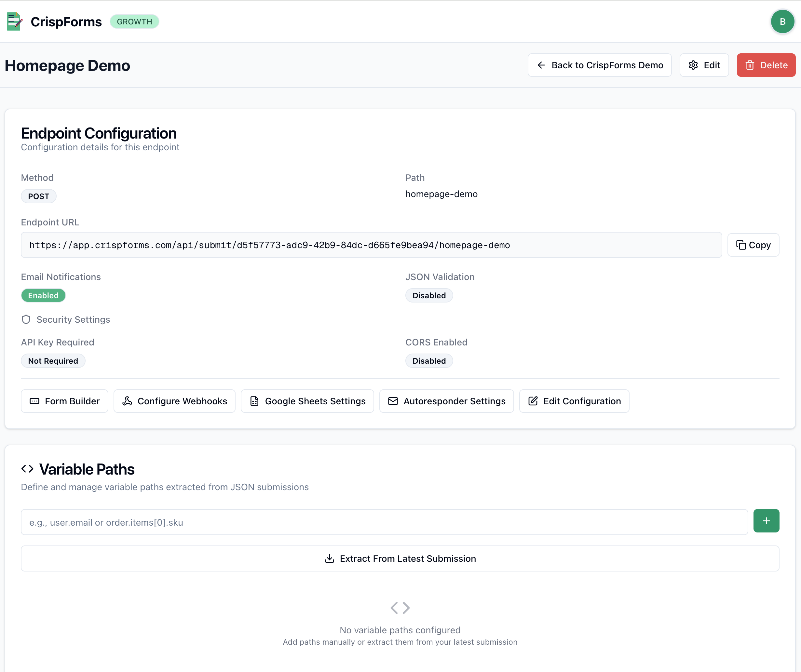Image resolution: width=801 pixels, height=672 pixels.
Task: Click the trash icon on Delete button
Action: (750, 65)
